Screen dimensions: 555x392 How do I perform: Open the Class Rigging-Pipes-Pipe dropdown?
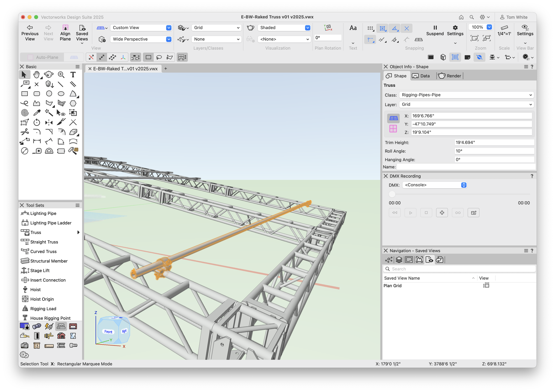(x=466, y=95)
